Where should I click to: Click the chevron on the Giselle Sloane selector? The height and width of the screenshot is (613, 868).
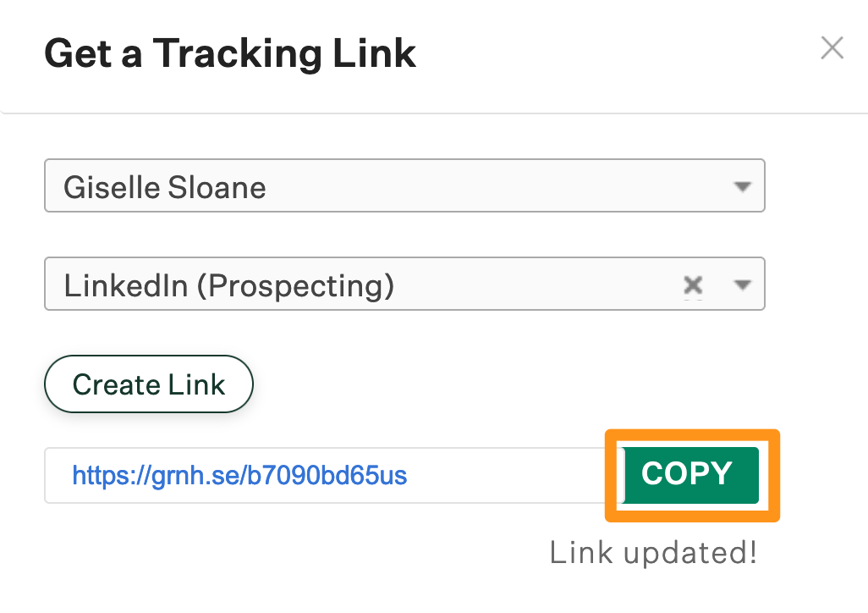[x=743, y=185]
